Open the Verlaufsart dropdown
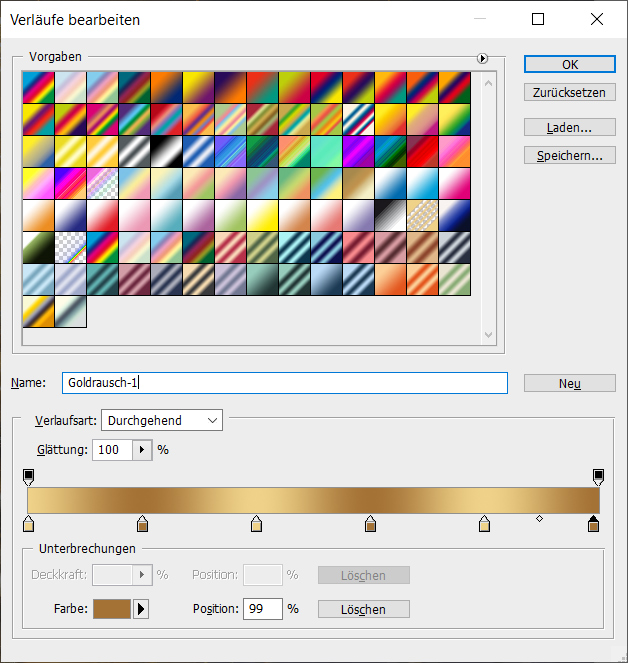Image resolution: width=628 pixels, height=663 pixels. (162, 421)
